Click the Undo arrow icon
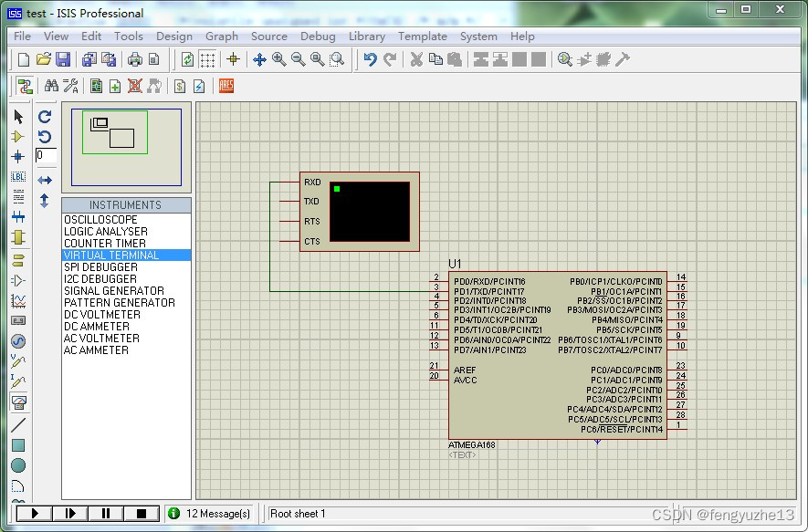Image resolution: width=808 pixels, height=532 pixels. [370, 59]
